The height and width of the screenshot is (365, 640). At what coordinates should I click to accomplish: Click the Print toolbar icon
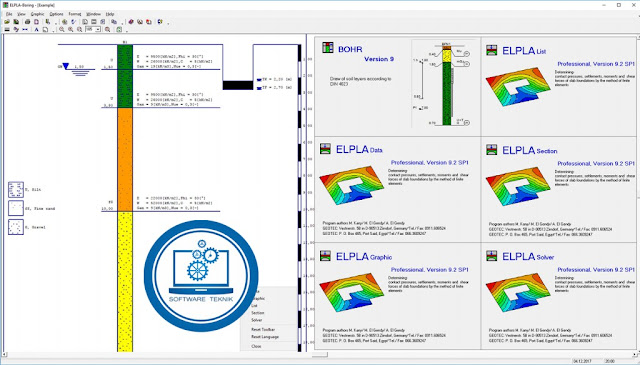pos(27,22)
